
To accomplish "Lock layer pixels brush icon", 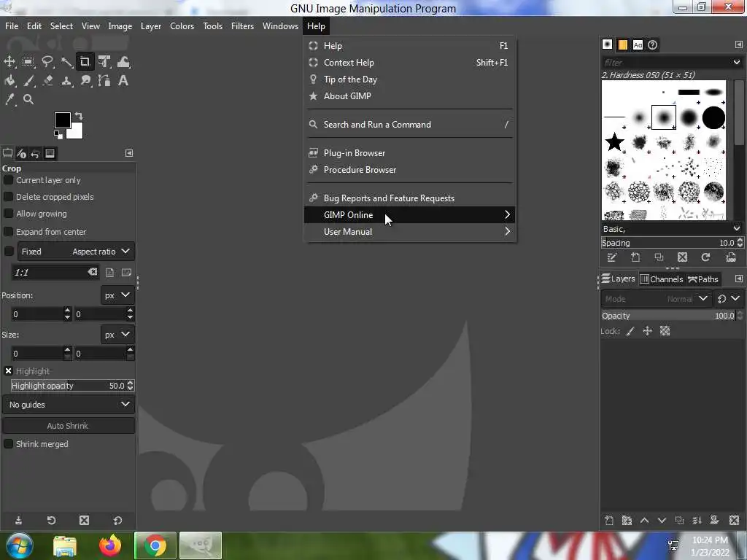I will 630,331.
